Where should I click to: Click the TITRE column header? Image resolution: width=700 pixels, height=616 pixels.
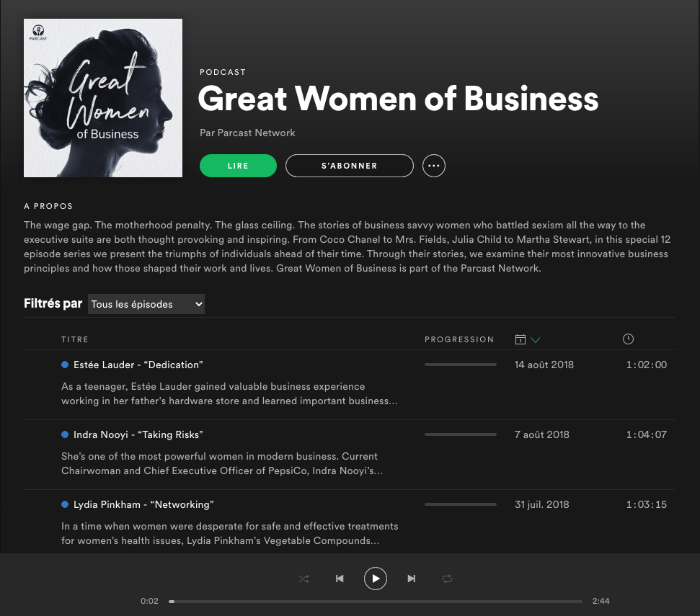click(74, 339)
